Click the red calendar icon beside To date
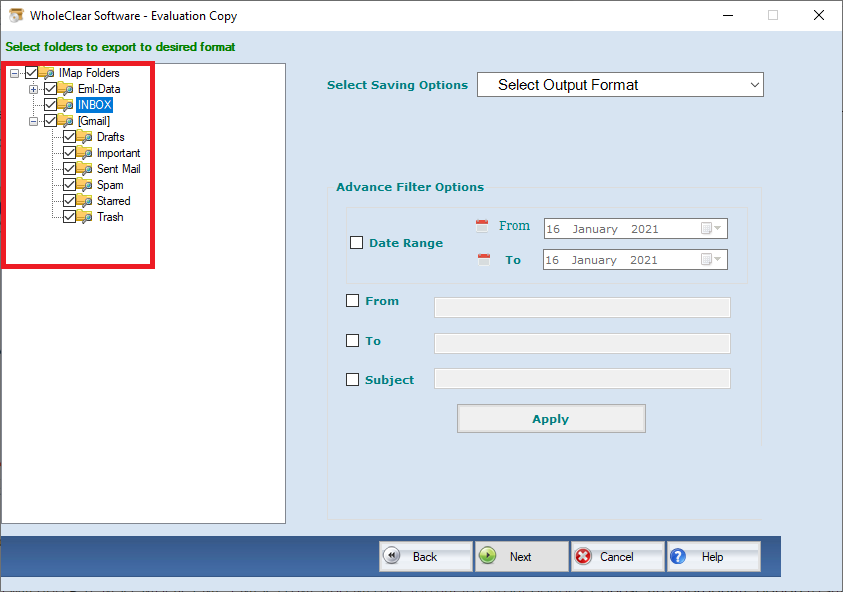Viewport: 843px width, 592px height. point(484,260)
